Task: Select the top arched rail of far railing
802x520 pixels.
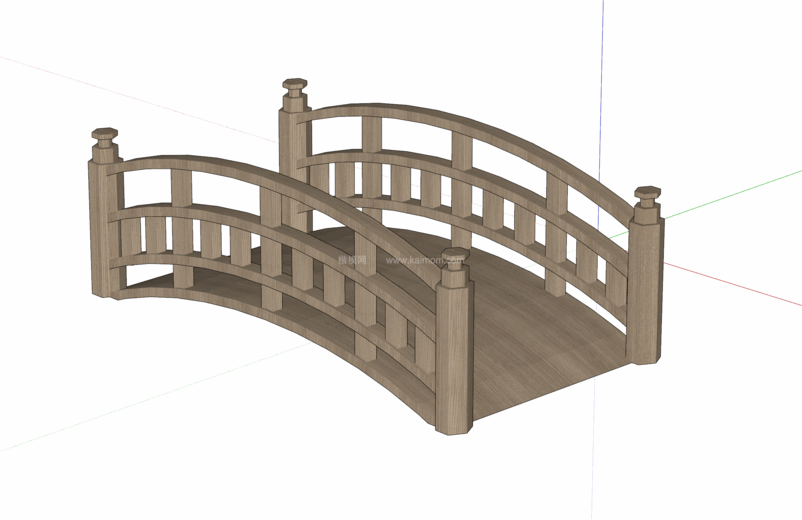Action: pyautogui.click(x=470, y=124)
